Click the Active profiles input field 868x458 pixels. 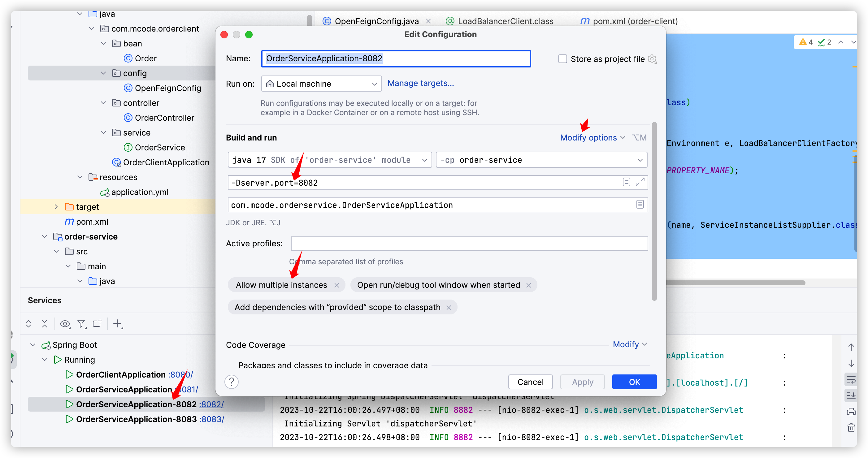[469, 244]
